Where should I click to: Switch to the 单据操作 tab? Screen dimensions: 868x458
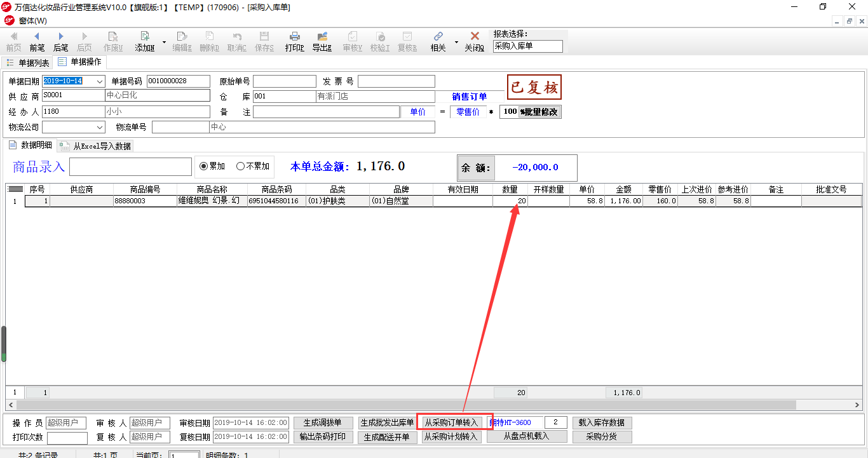tap(79, 62)
